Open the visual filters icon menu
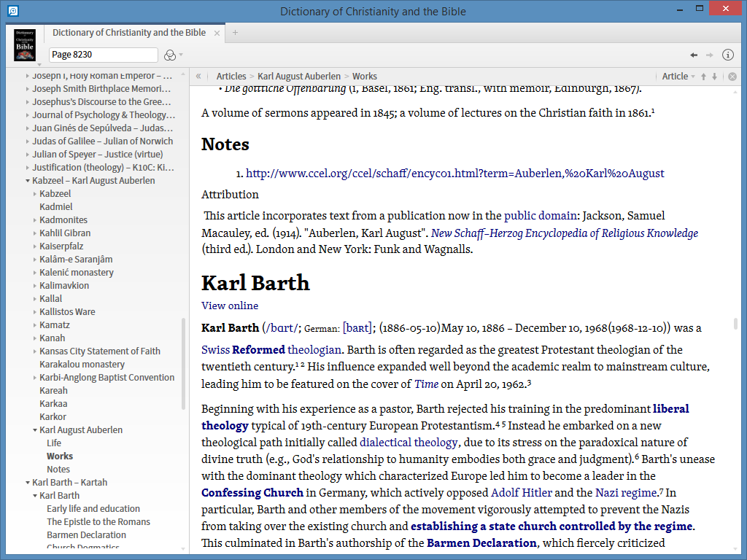Viewport: 747px width, 560px height. [x=173, y=55]
